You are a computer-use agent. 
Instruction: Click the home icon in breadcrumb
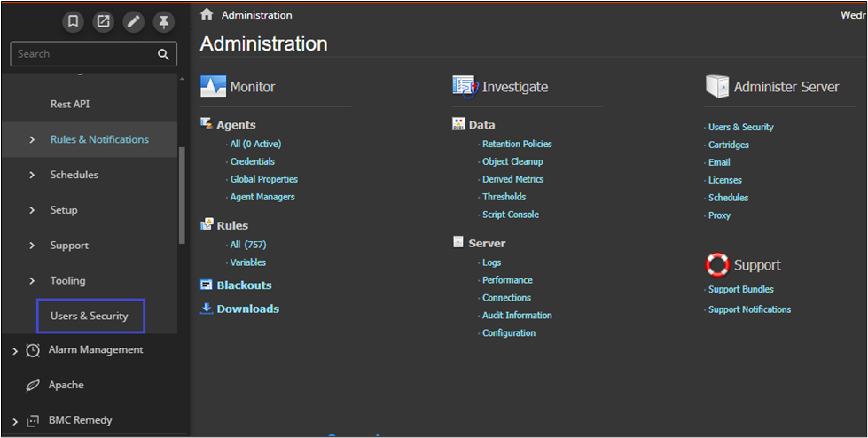tap(207, 14)
